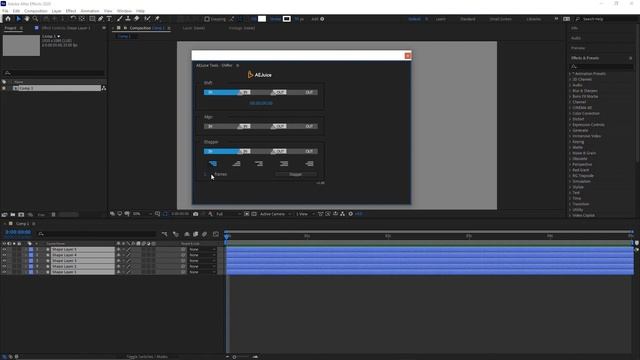Open the File menu
Screen dimensions: 640x360
(5, 11)
